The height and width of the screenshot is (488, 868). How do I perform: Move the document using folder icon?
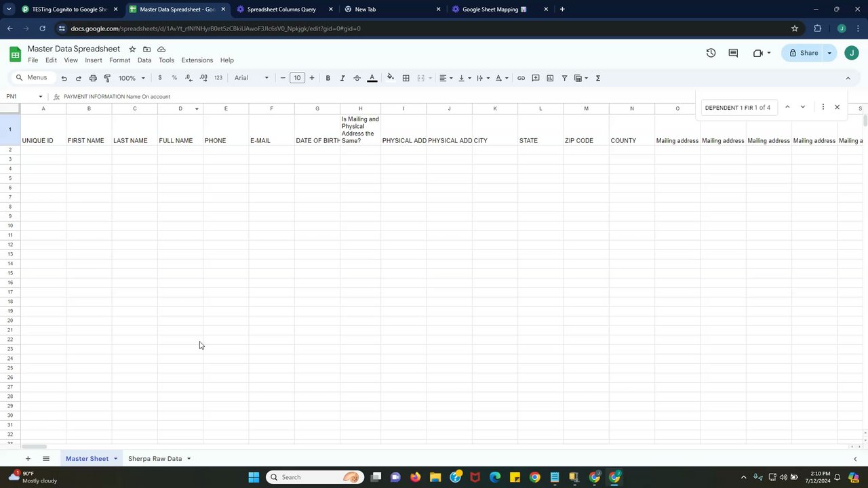(x=146, y=49)
